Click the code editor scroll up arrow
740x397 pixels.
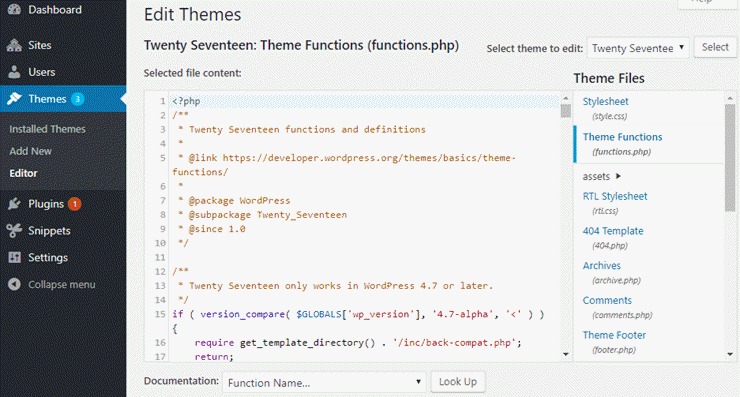click(x=566, y=98)
